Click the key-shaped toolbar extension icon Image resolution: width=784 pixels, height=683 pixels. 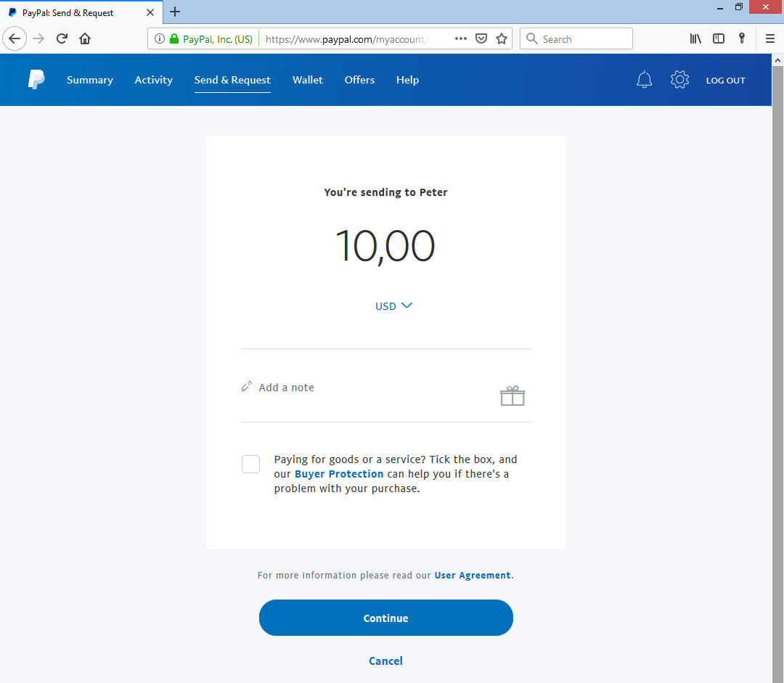(742, 38)
